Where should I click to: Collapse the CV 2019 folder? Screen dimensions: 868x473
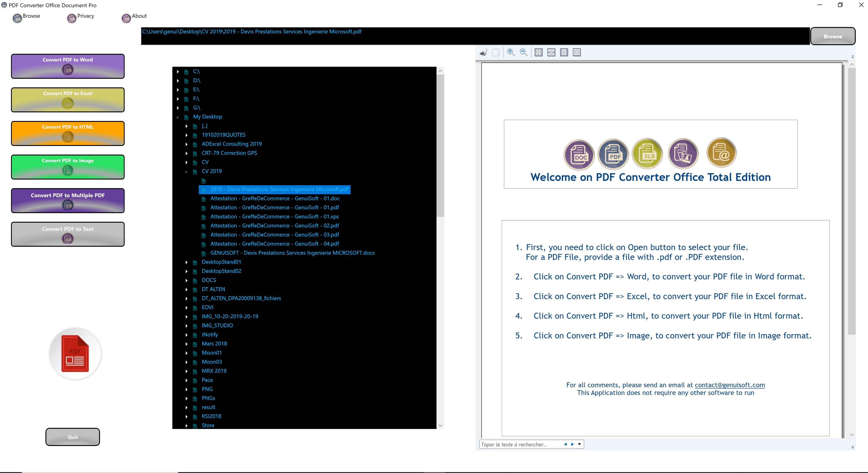tap(186, 171)
